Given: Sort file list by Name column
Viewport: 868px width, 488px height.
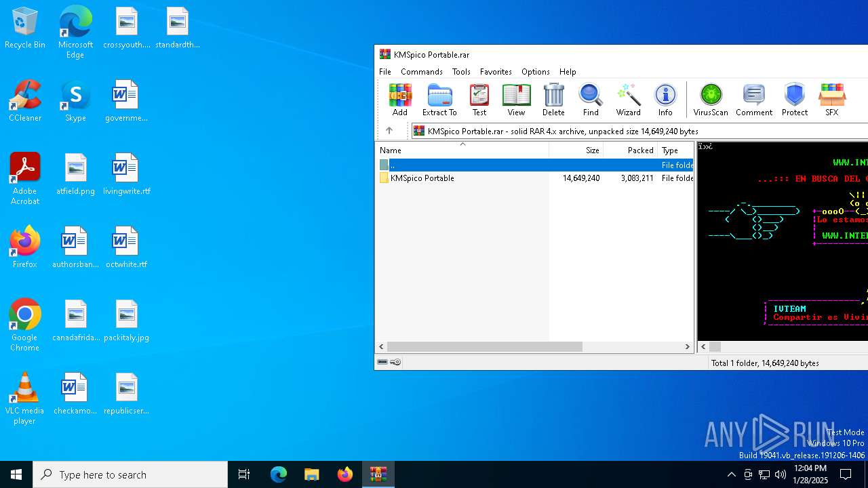Looking at the screenshot, I should [462, 150].
